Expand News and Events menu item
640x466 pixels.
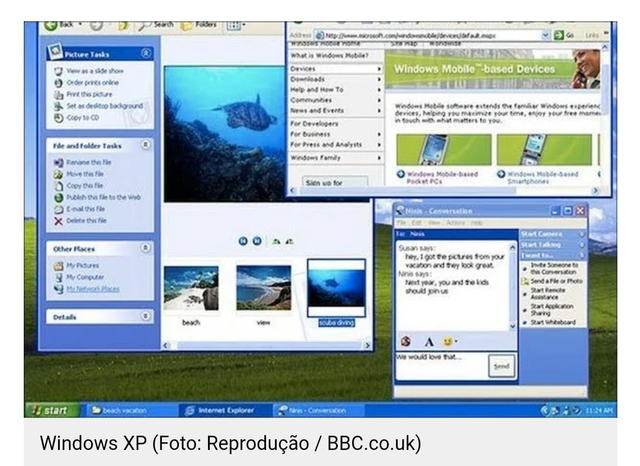336,111
